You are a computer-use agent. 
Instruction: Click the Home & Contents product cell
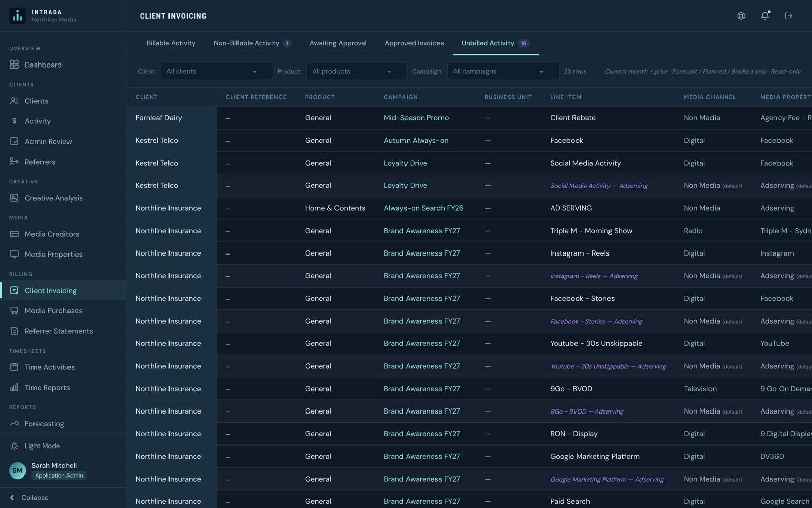click(x=335, y=208)
